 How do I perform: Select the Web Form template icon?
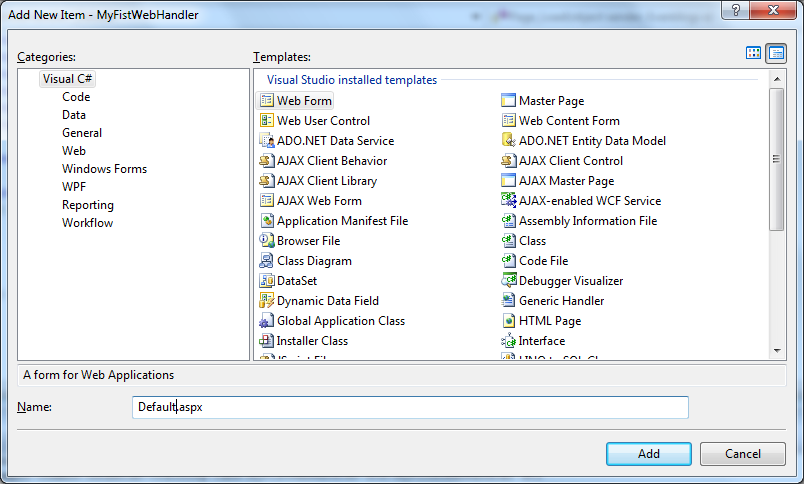[267, 101]
